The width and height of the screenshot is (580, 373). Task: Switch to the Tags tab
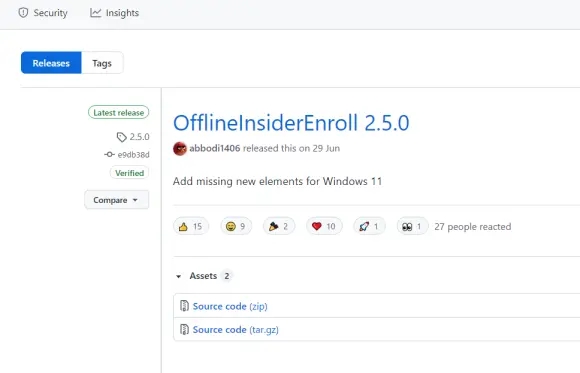(x=102, y=63)
